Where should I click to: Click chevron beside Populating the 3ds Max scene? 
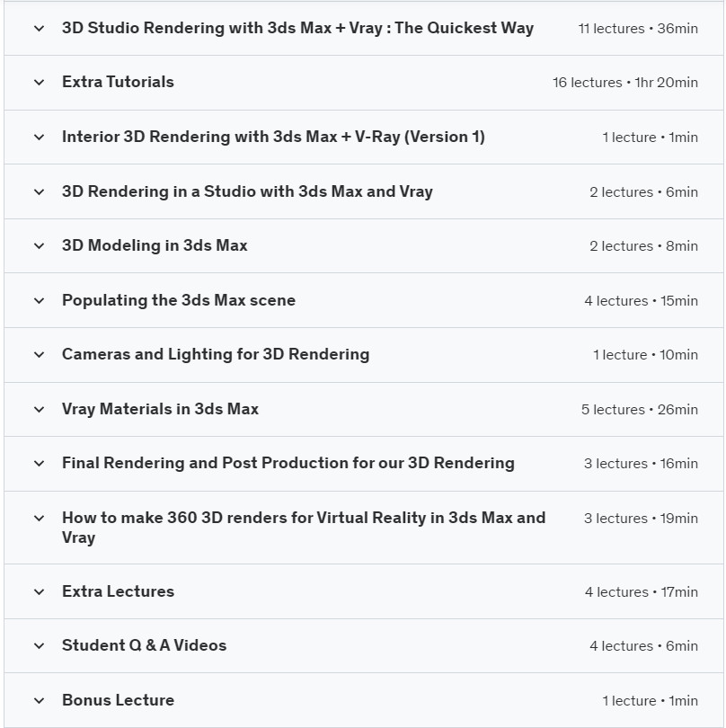(40, 300)
